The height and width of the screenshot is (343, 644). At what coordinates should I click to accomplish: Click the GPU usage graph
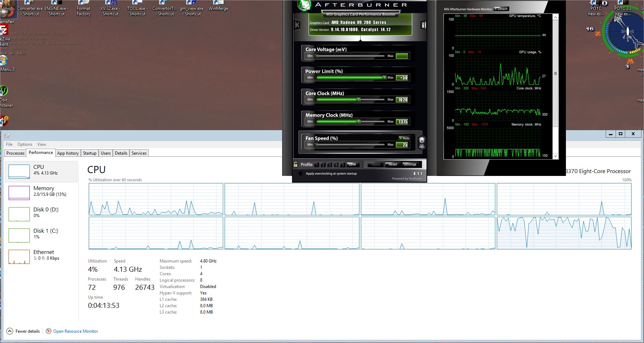[498, 70]
